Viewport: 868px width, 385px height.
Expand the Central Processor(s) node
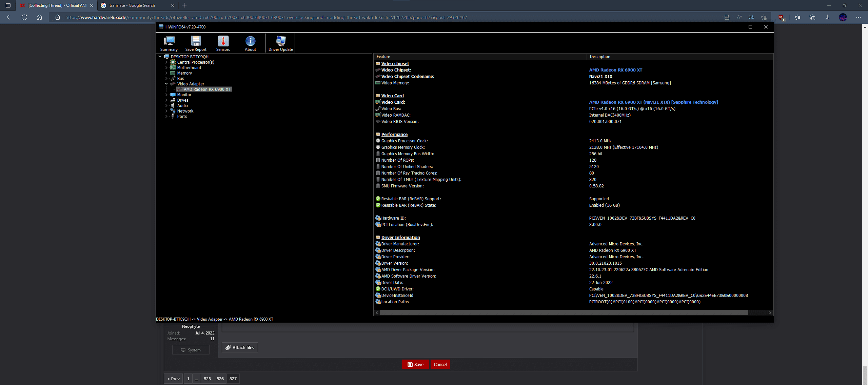pos(166,62)
